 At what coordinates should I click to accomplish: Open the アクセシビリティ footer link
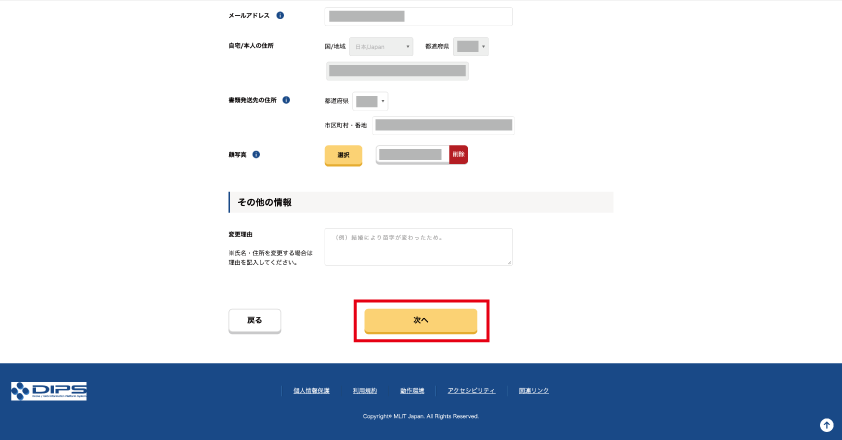point(471,391)
